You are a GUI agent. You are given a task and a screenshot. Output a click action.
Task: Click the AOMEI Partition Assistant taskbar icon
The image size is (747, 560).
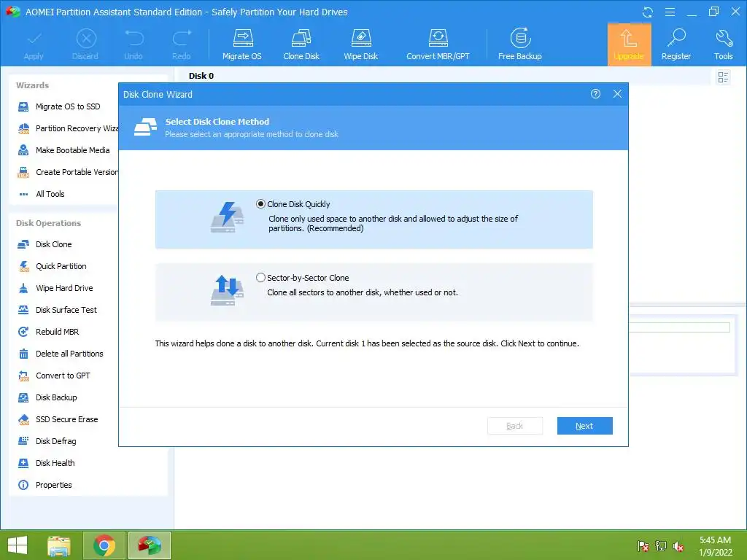(149, 545)
